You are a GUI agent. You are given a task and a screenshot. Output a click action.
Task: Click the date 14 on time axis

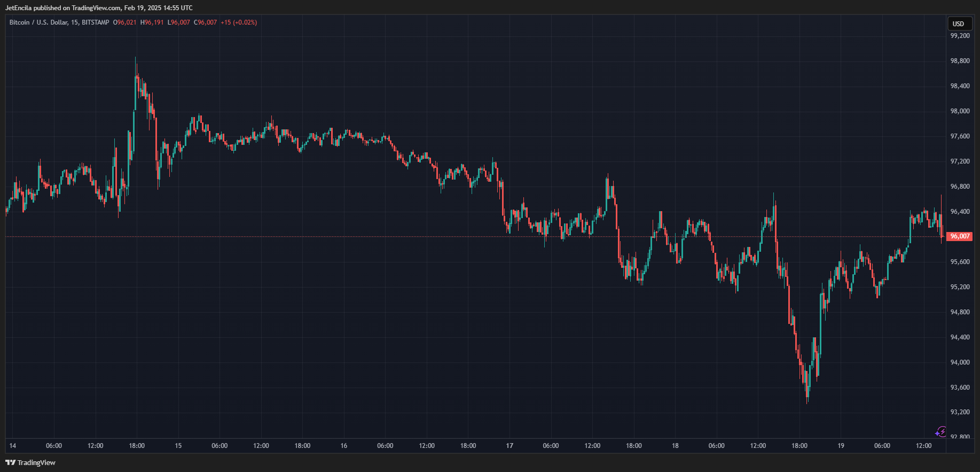pos(13,446)
